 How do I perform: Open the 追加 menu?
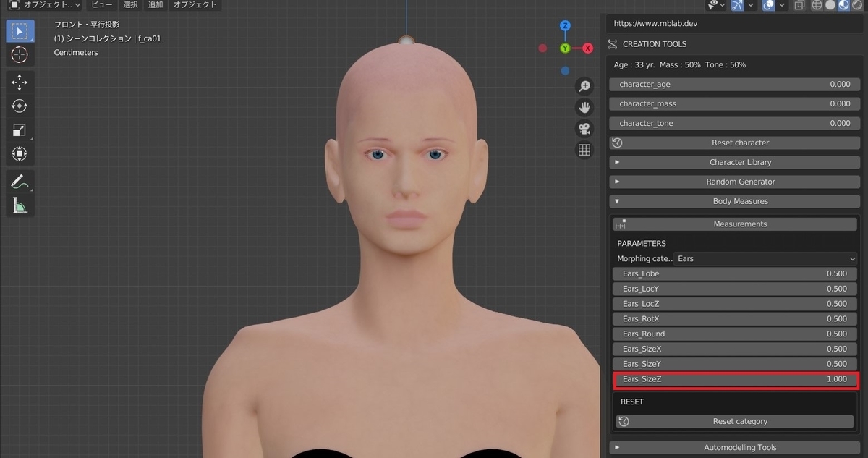(x=156, y=5)
